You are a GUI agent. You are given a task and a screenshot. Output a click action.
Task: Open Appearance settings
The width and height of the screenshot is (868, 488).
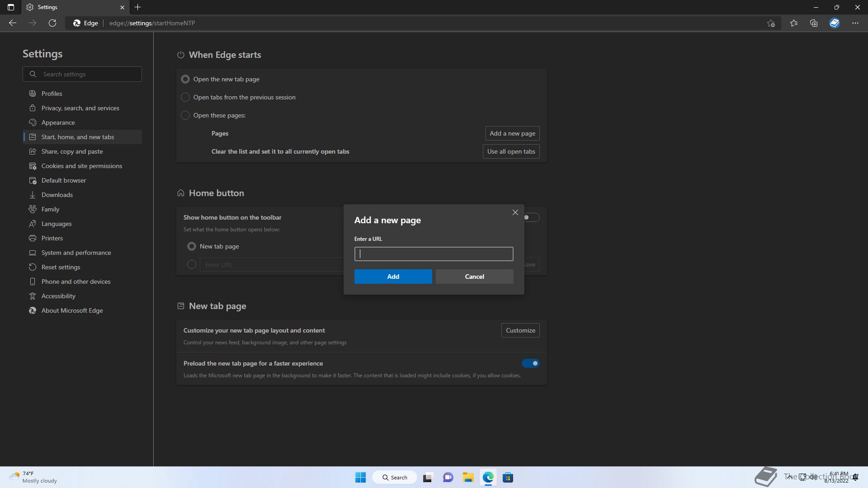(82, 122)
